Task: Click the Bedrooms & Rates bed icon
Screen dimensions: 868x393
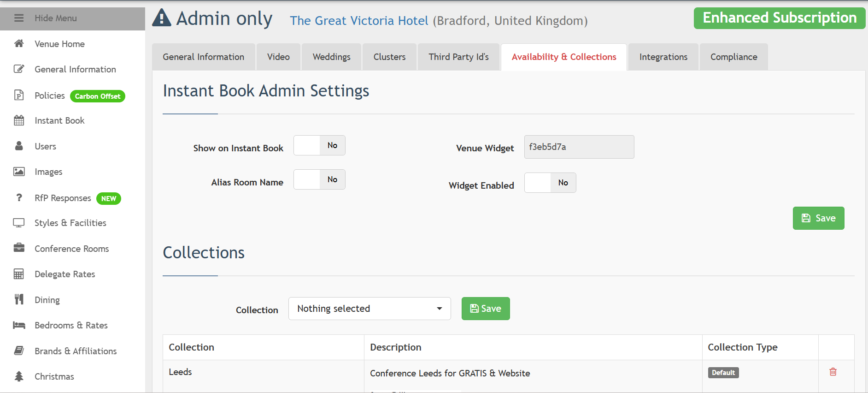Action: point(19,325)
